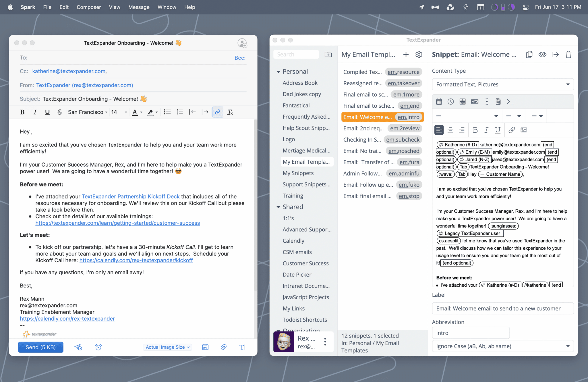Viewport: 588px width, 382px height.
Task: Insert picture icon in snippet editor
Action: [x=524, y=130]
